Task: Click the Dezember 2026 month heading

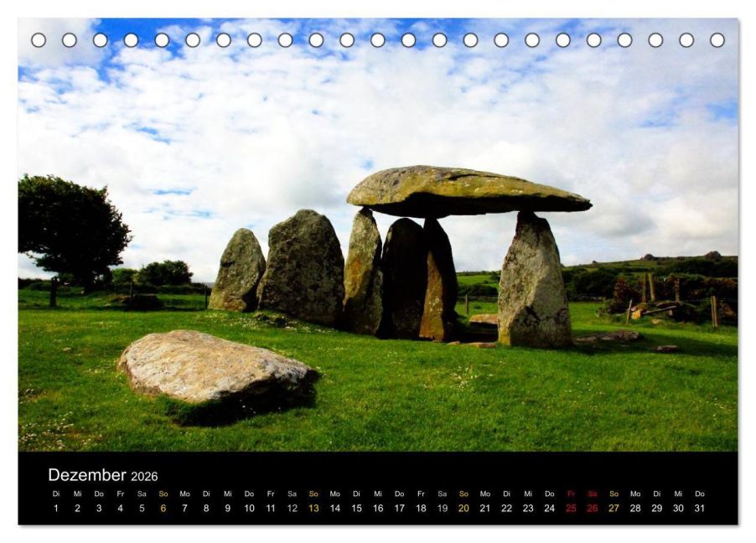Action: 103,475
